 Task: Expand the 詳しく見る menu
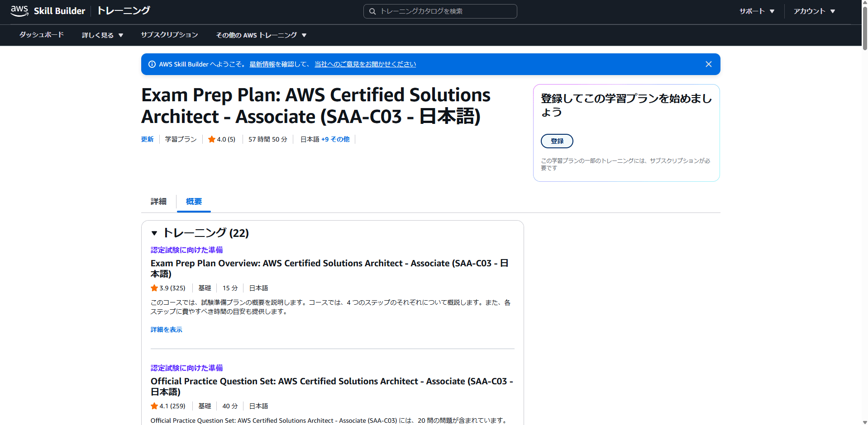pyautogui.click(x=102, y=35)
